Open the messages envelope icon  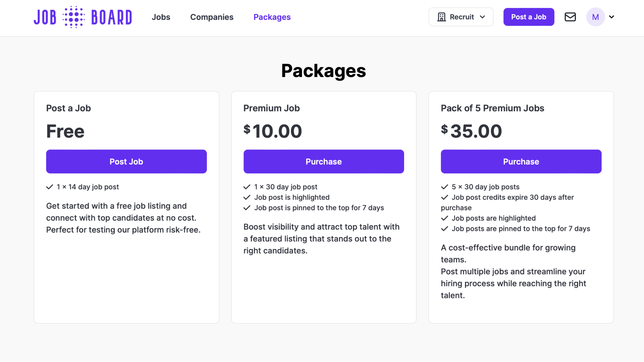pyautogui.click(x=570, y=17)
